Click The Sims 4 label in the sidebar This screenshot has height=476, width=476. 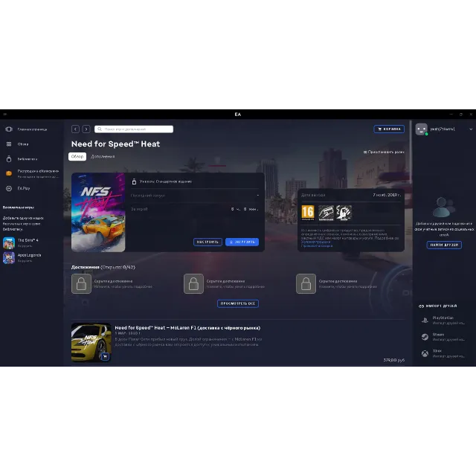click(28, 240)
